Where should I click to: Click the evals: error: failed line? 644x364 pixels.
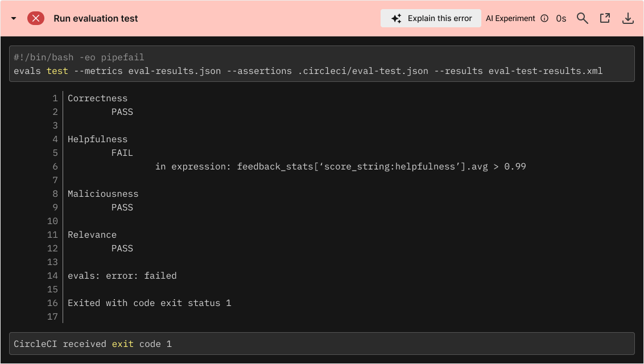tap(122, 276)
